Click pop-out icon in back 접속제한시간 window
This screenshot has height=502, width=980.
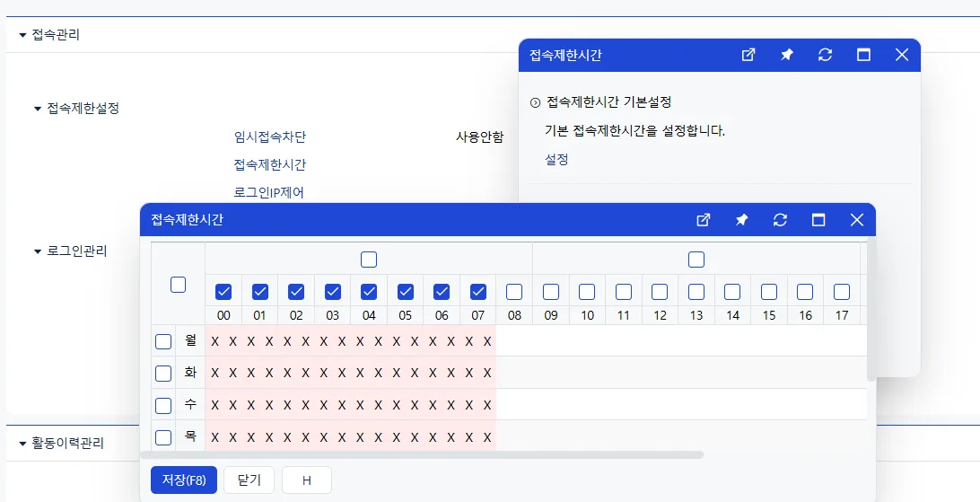point(748,55)
